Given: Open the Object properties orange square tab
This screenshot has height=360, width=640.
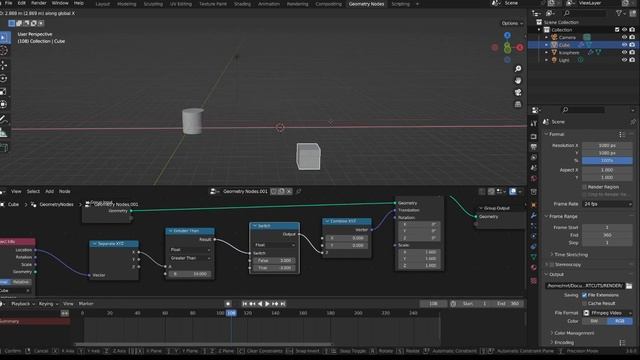Looking at the screenshot, I should [x=533, y=204].
